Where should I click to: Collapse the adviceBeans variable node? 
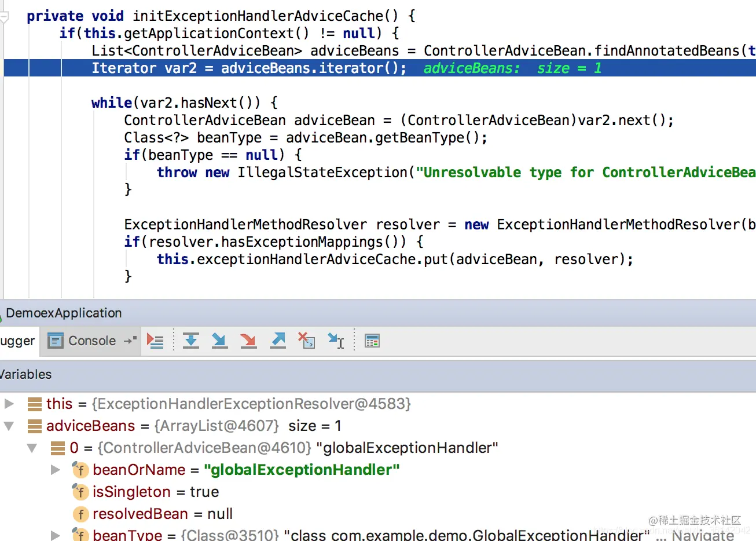[x=9, y=426]
